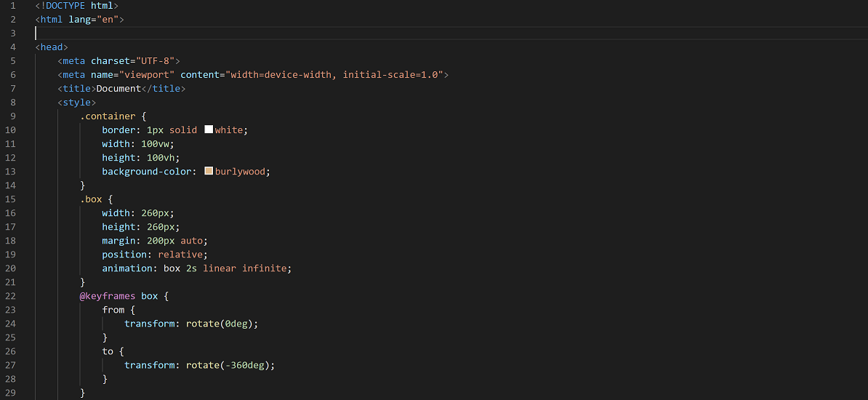Image resolution: width=868 pixels, height=400 pixels.
Task: Click the word Document in title
Action: point(118,89)
